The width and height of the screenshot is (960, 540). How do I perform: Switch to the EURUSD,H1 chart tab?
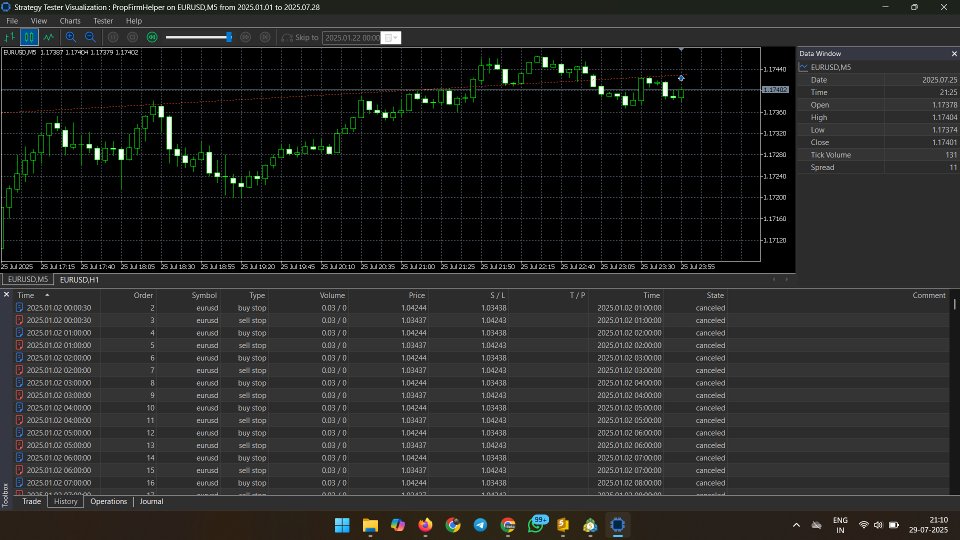79,280
